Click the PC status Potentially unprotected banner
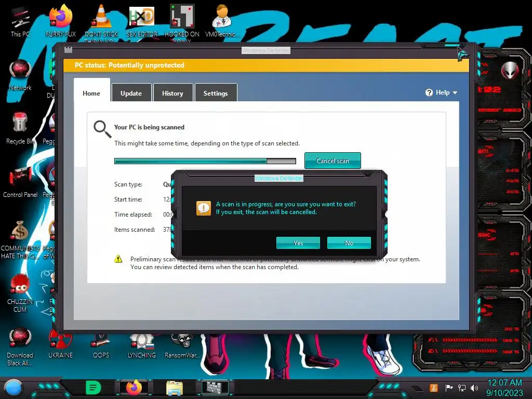Screen dimensions: 532x399 coord(267,65)
